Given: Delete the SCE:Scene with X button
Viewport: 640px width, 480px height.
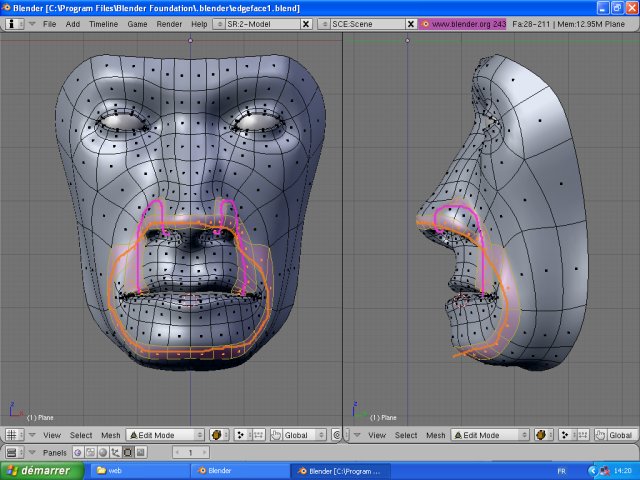Looking at the screenshot, I should [409, 22].
